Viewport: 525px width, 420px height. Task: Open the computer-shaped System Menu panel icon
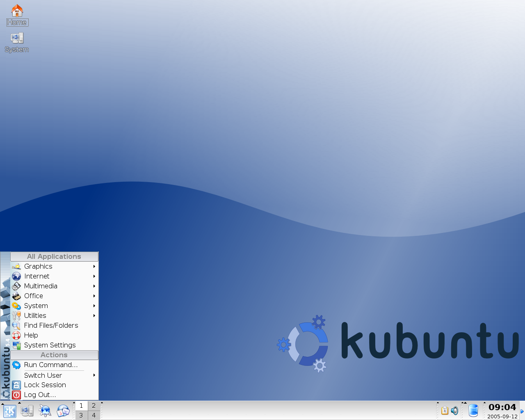point(27,411)
